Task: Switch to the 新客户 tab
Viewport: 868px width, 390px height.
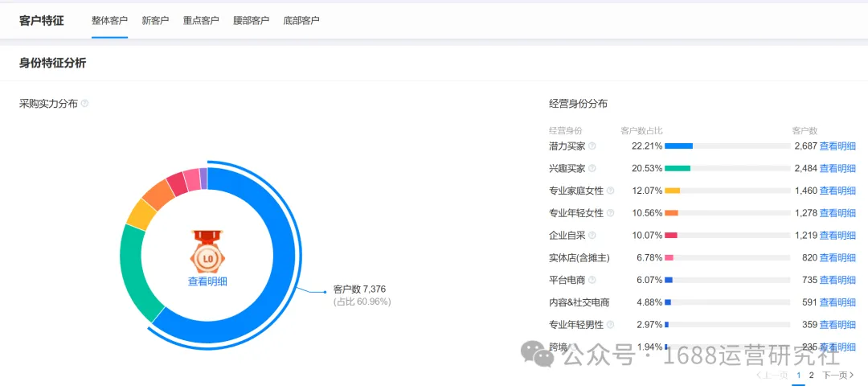Action: (x=155, y=20)
